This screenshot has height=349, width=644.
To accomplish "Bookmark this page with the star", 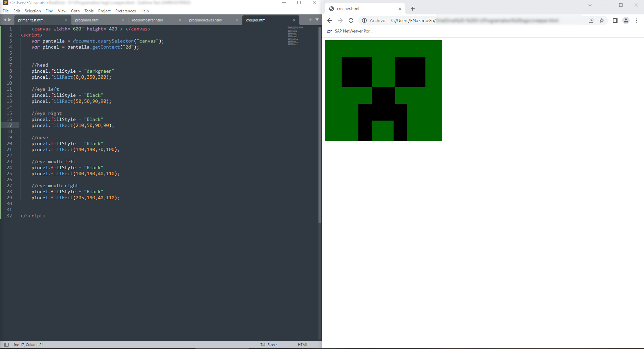I will tap(602, 20).
